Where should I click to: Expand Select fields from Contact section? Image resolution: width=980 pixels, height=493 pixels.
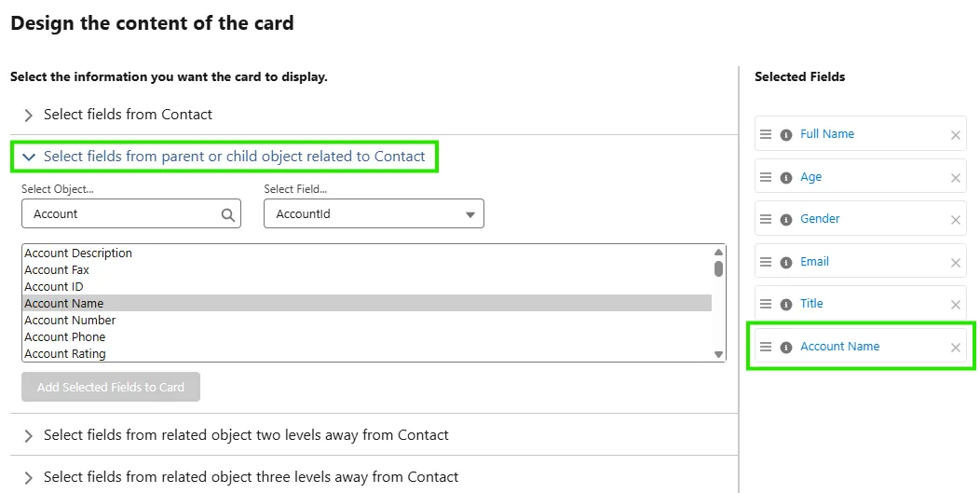click(x=29, y=115)
